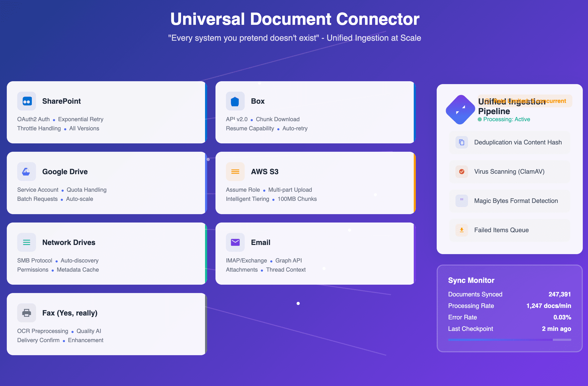588x386 pixels.
Task: Click the Deduplication copy icon
Action: 461,142
